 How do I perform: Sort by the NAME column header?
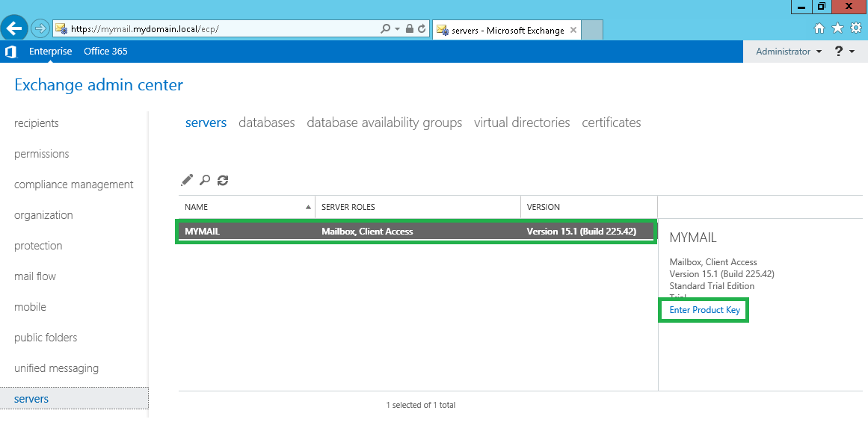[x=247, y=207]
